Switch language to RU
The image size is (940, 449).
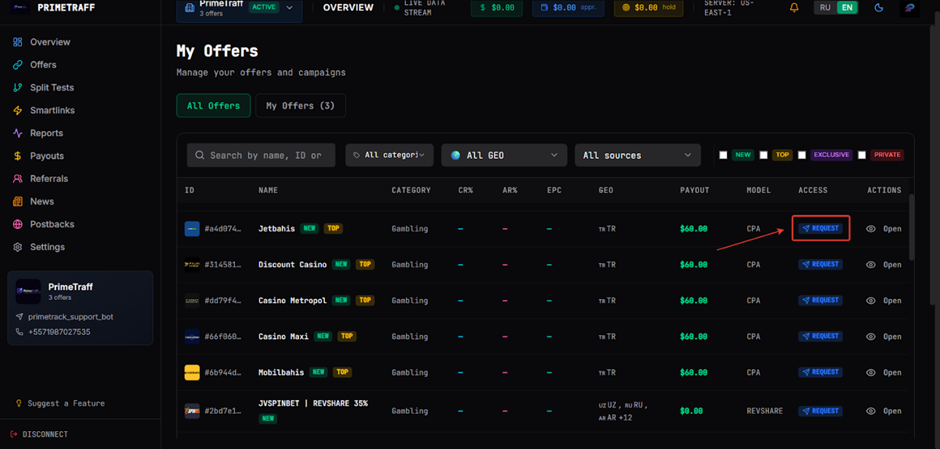coord(824,8)
